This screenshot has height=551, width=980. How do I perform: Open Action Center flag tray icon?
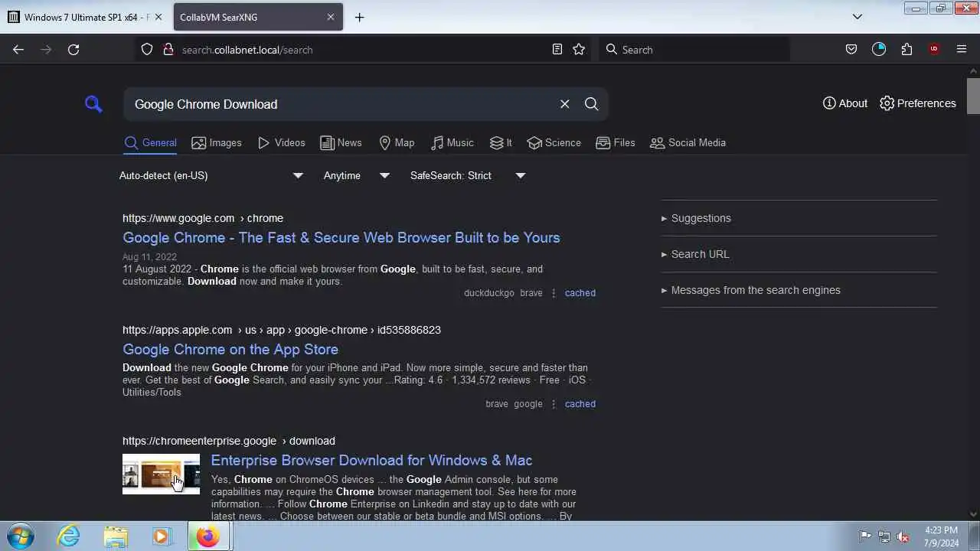point(865,536)
